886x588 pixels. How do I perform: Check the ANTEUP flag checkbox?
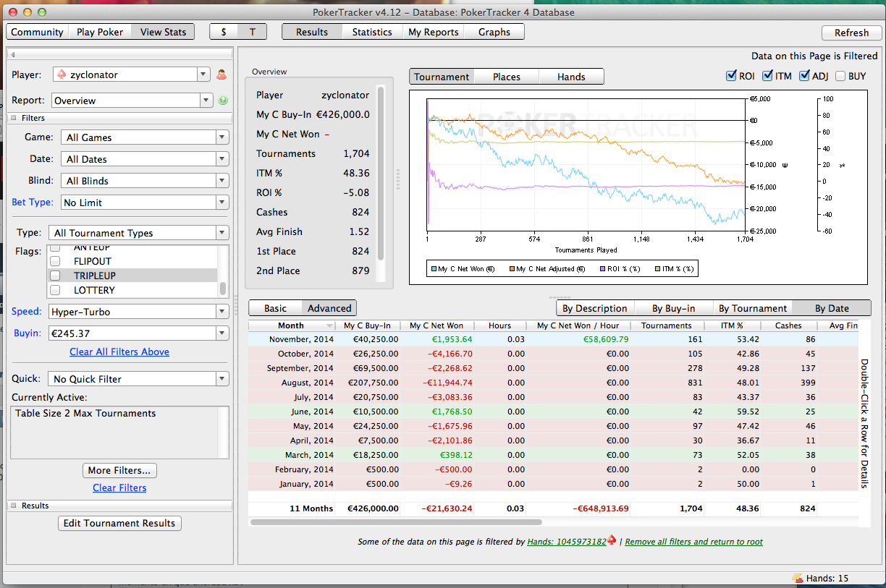[x=54, y=248]
